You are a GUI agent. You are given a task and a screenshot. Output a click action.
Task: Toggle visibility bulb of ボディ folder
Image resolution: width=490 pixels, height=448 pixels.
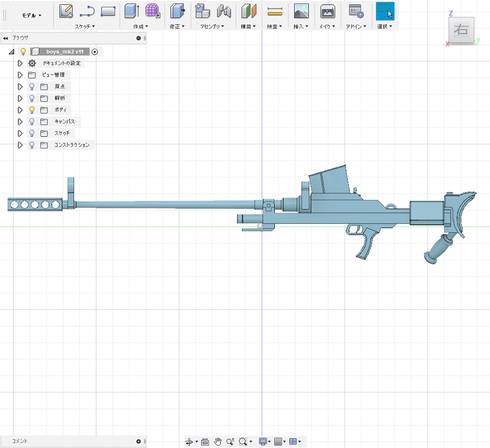point(32,110)
